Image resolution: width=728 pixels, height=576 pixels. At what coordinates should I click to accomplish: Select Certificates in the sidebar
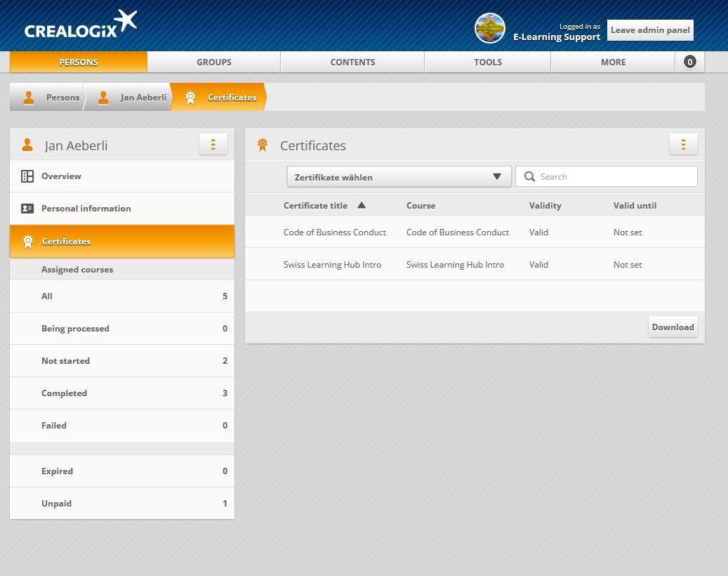click(122, 242)
